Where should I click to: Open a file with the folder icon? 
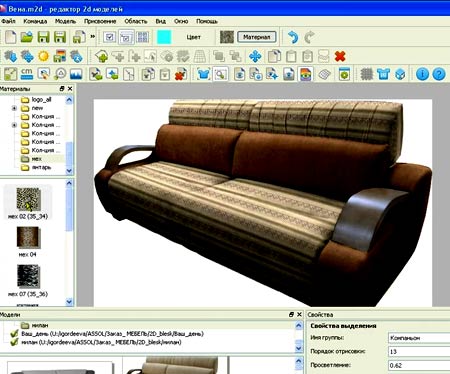click(27, 37)
